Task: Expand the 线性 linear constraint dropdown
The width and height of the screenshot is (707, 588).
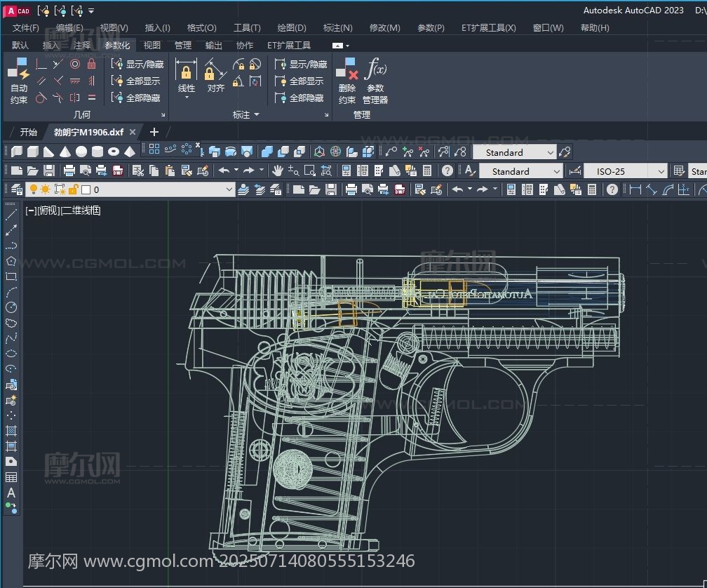Action: coord(187,97)
